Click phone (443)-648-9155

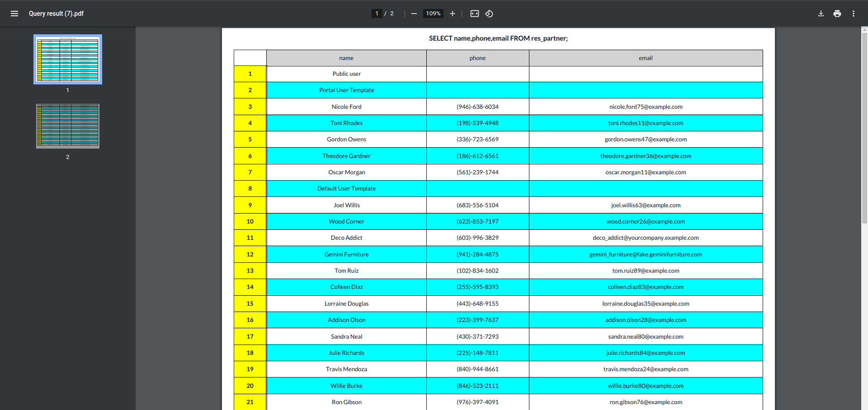click(x=477, y=303)
